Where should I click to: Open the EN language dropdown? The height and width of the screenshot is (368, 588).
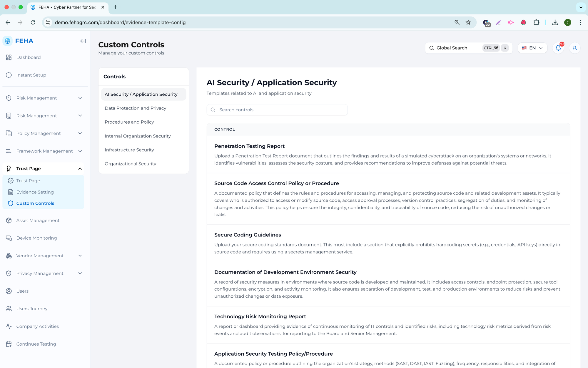point(532,48)
